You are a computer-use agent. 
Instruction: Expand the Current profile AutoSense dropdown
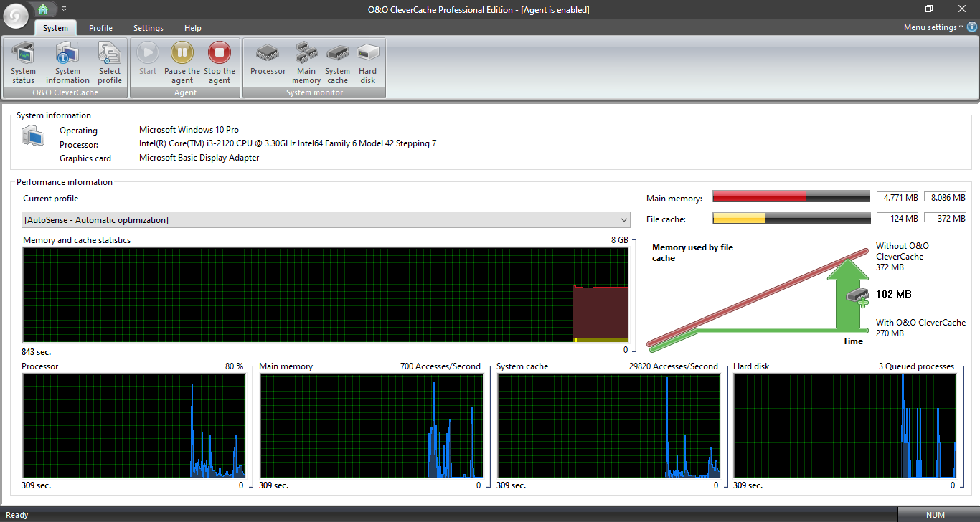[x=326, y=220]
